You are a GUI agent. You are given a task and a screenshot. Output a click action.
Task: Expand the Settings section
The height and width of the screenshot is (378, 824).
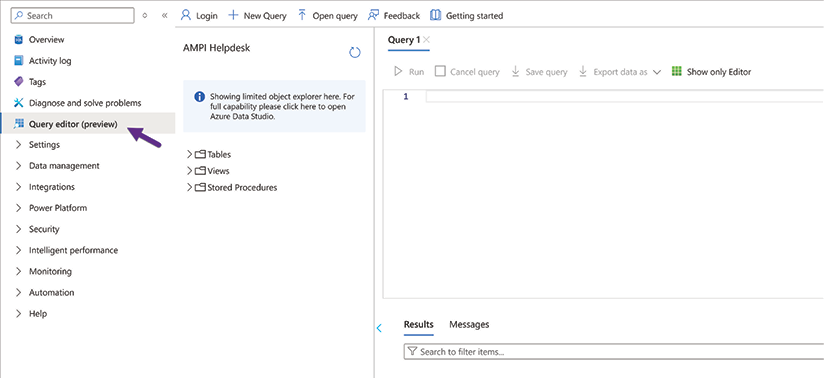point(18,145)
